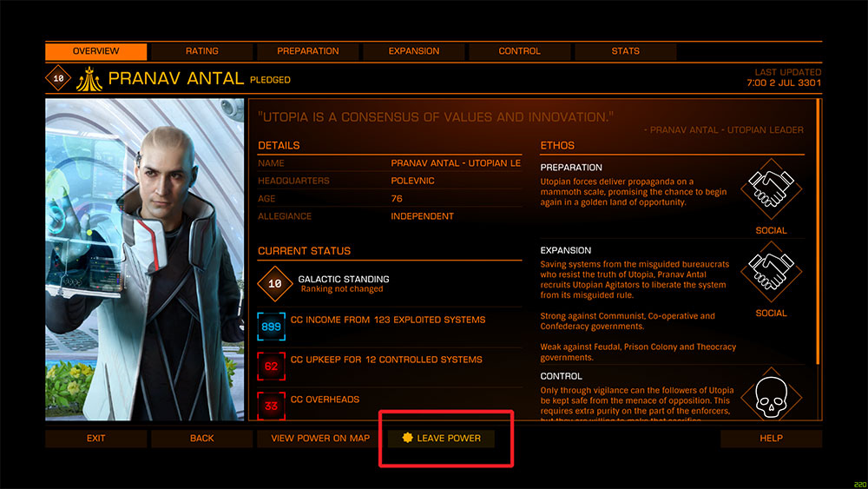Screen dimensions: 868x489
Task: Click the Leave Power button
Action: pos(441,438)
